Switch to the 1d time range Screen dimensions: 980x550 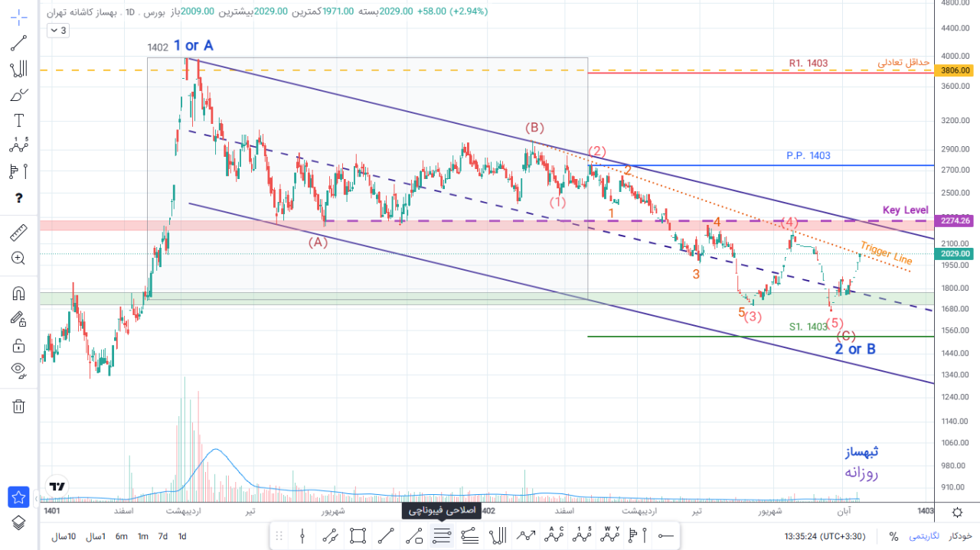tap(182, 536)
